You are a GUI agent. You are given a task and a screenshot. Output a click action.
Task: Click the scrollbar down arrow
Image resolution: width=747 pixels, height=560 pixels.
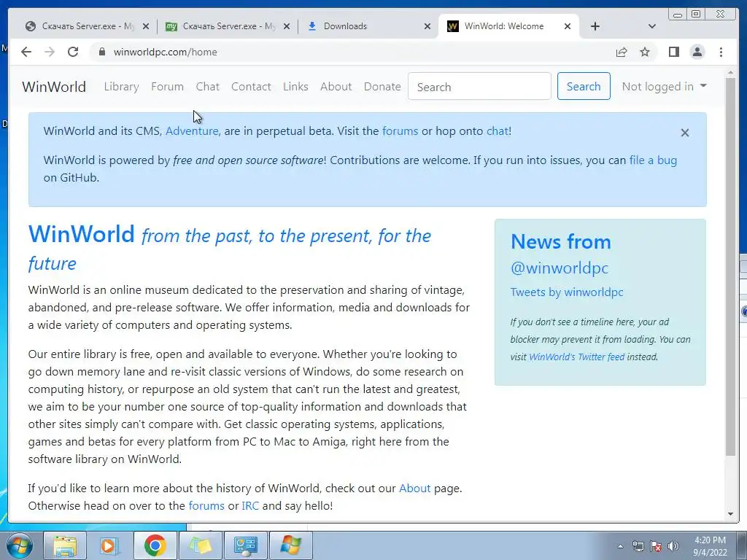pos(730,514)
